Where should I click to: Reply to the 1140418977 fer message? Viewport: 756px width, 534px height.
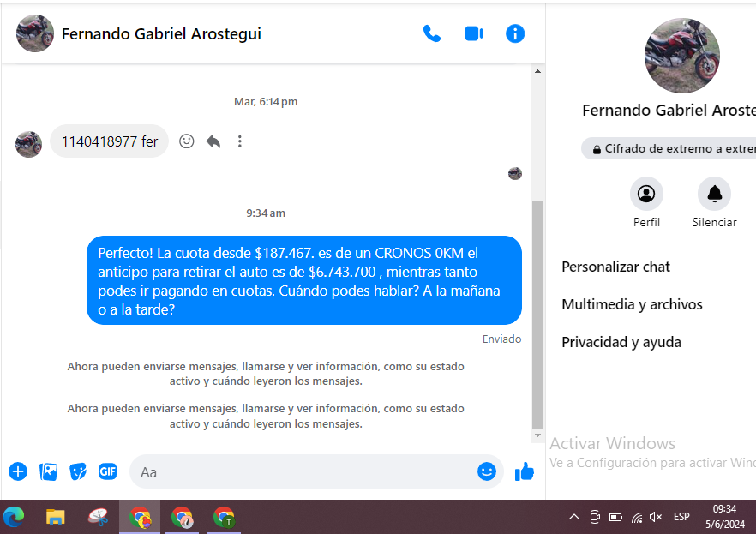tap(213, 141)
